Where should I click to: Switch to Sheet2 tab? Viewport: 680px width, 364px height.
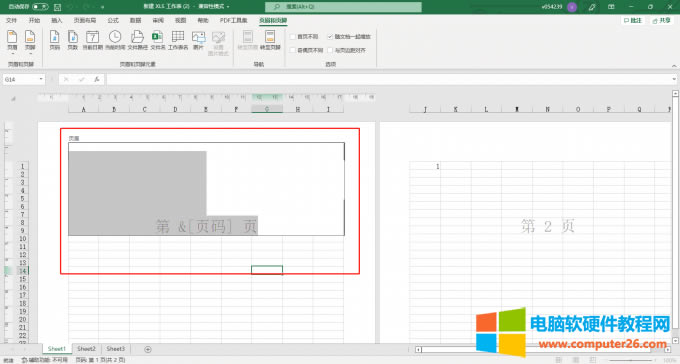[86, 349]
